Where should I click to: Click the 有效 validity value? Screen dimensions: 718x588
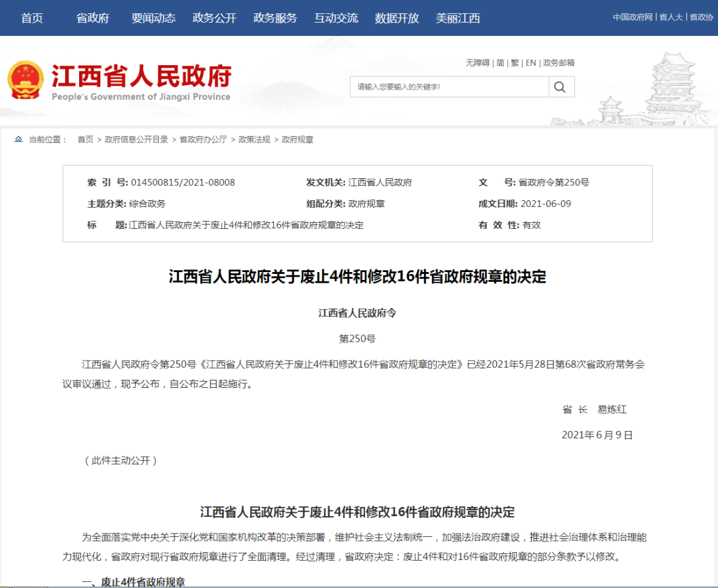(x=531, y=225)
